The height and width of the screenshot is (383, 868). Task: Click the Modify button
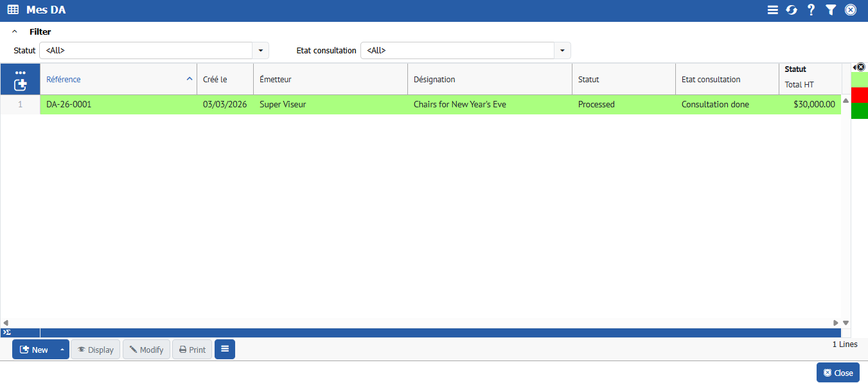[x=146, y=350]
